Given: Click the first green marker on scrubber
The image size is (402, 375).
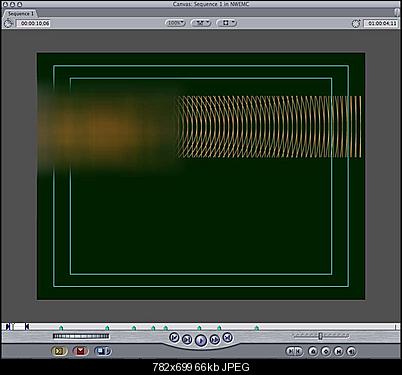Looking at the screenshot, I should (61, 328).
